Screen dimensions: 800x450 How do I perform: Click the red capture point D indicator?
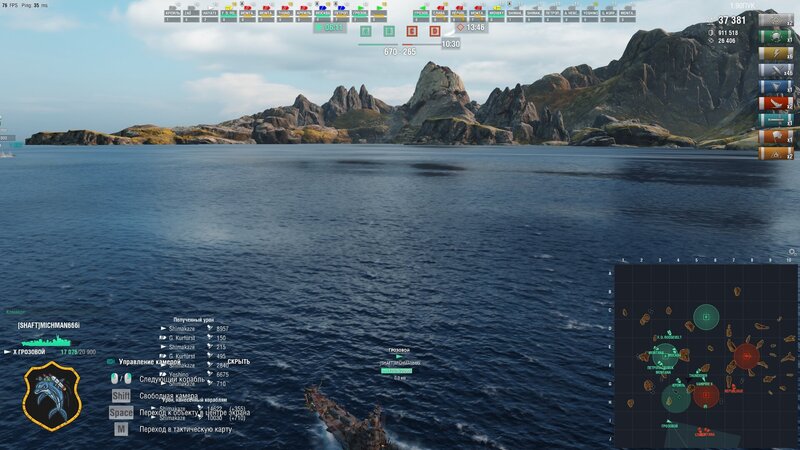[x=435, y=32]
